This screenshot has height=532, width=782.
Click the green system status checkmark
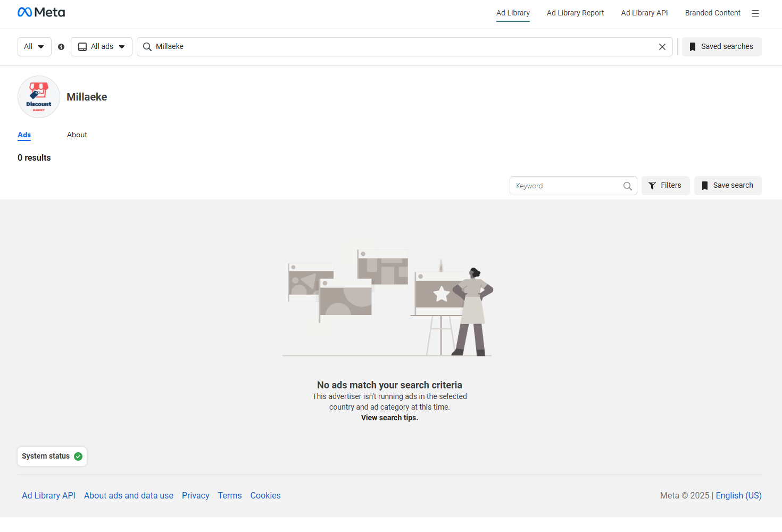(78, 456)
